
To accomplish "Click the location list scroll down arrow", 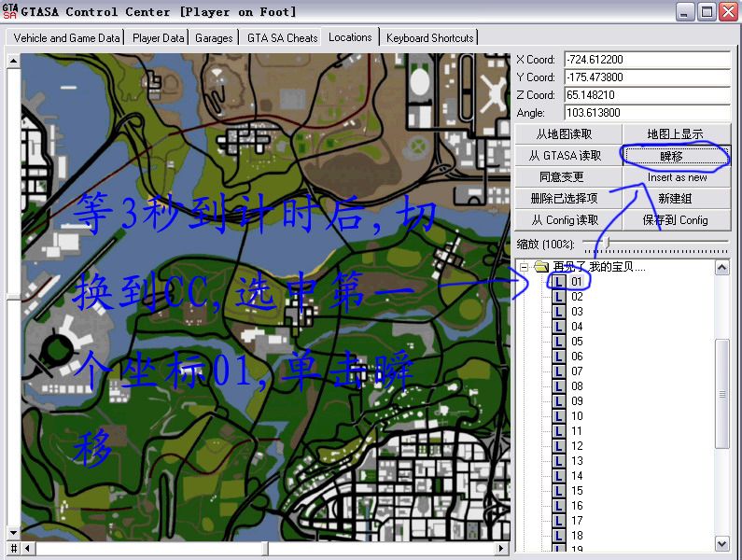I will click(721, 544).
